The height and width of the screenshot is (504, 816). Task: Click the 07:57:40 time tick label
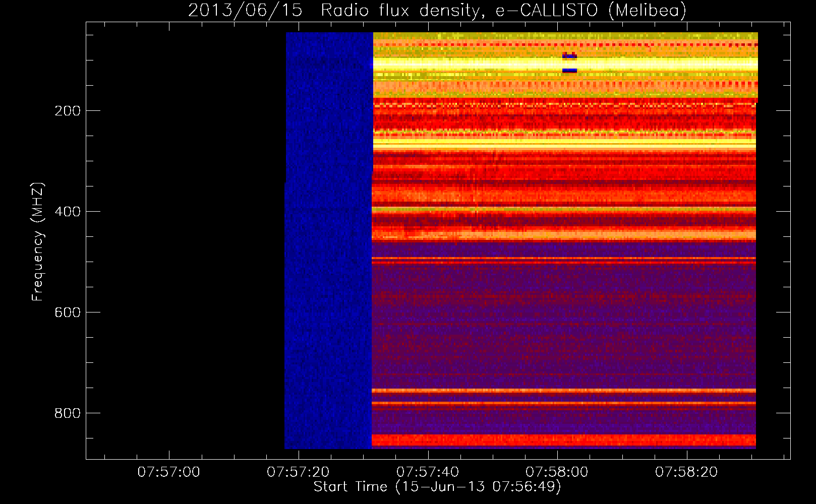pos(428,472)
